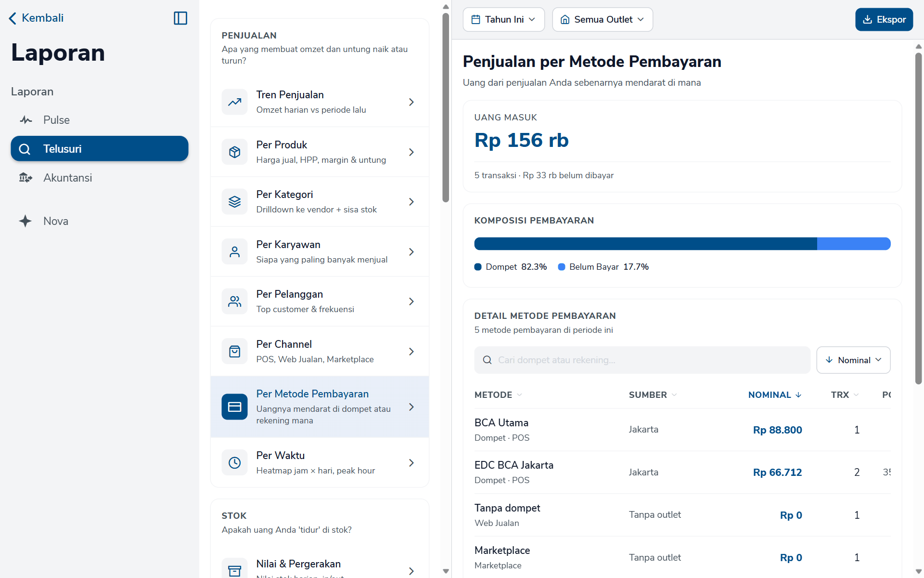Click the Per Kategori layers icon
Image resolution: width=924 pixels, height=578 pixels.
point(234,202)
